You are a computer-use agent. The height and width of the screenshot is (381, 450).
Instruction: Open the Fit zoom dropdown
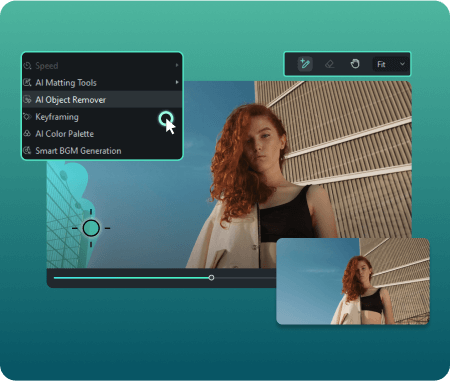coord(391,64)
